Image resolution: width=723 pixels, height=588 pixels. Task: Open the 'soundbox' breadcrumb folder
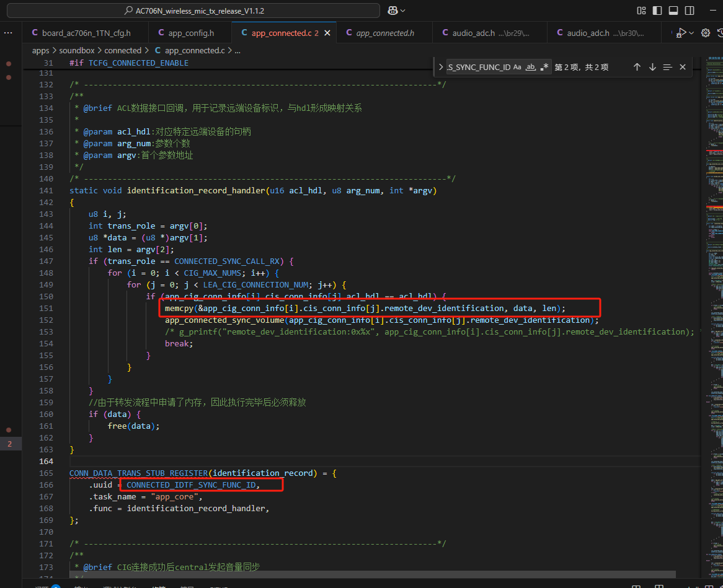[x=76, y=51]
